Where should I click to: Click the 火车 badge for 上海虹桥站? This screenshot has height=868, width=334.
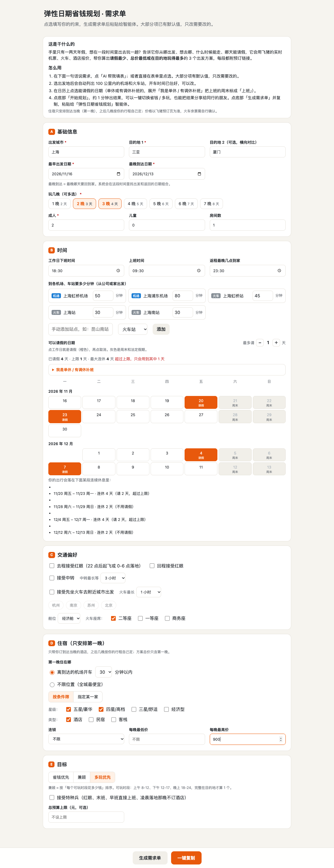coord(216,296)
